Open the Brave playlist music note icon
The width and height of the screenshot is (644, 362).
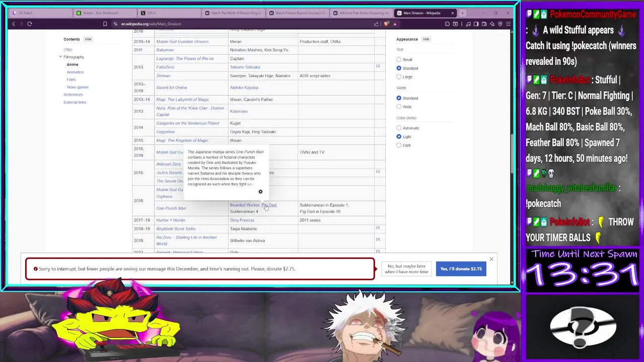468,24
